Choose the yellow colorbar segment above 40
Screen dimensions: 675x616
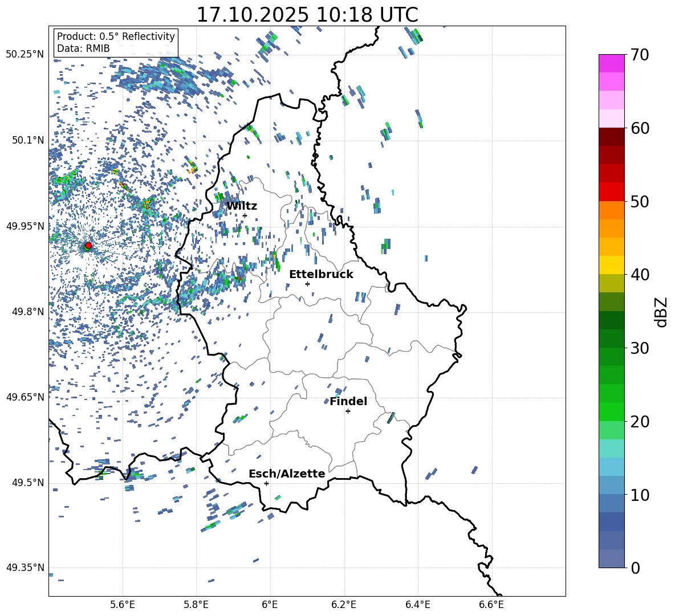(612, 265)
